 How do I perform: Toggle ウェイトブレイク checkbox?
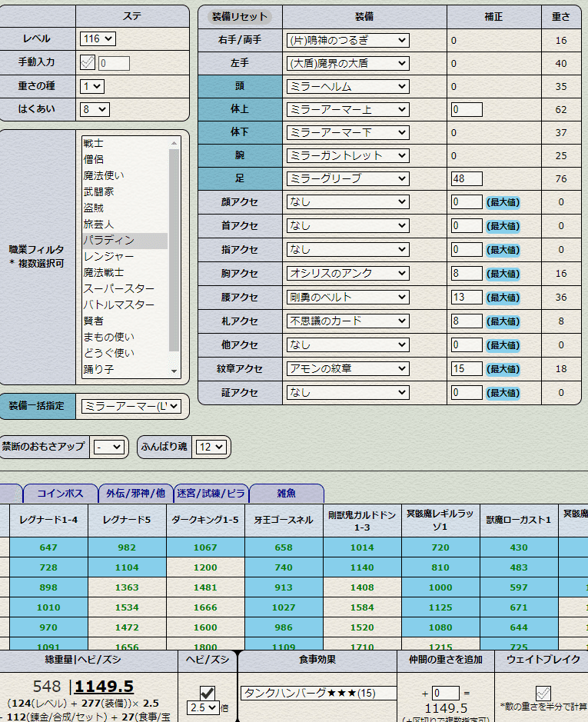543,693
